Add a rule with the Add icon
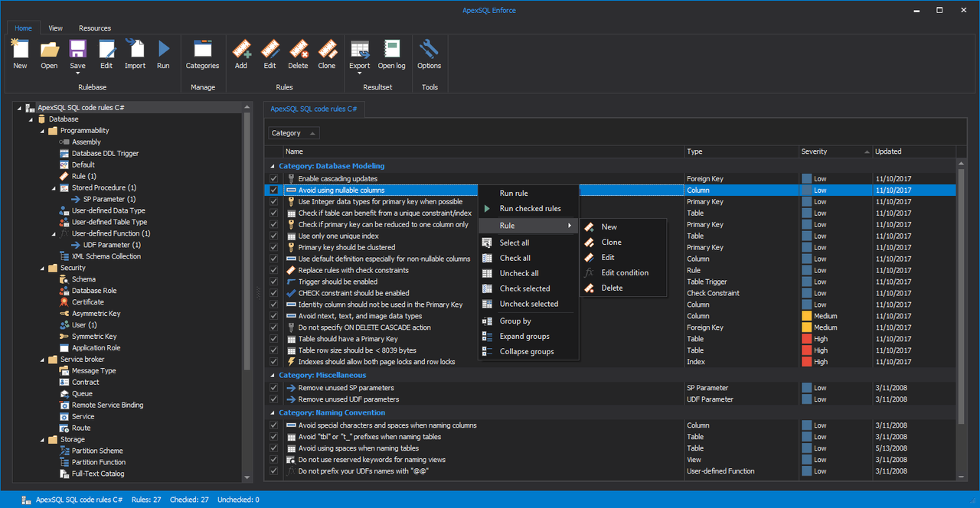Viewport: 980px width, 508px height. (x=241, y=50)
